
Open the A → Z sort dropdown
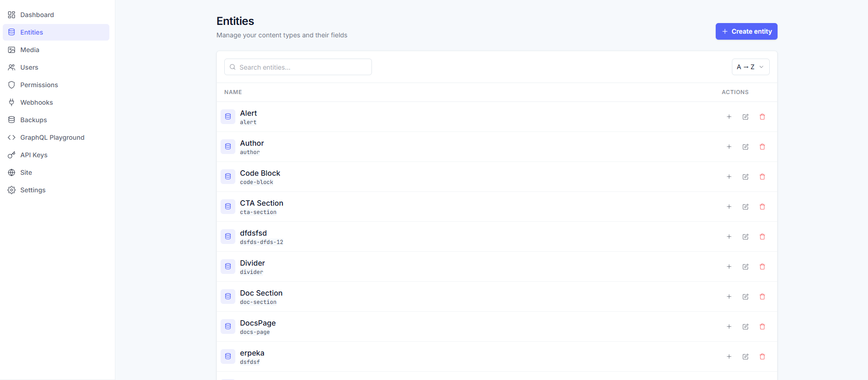pyautogui.click(x=750, y=67)
